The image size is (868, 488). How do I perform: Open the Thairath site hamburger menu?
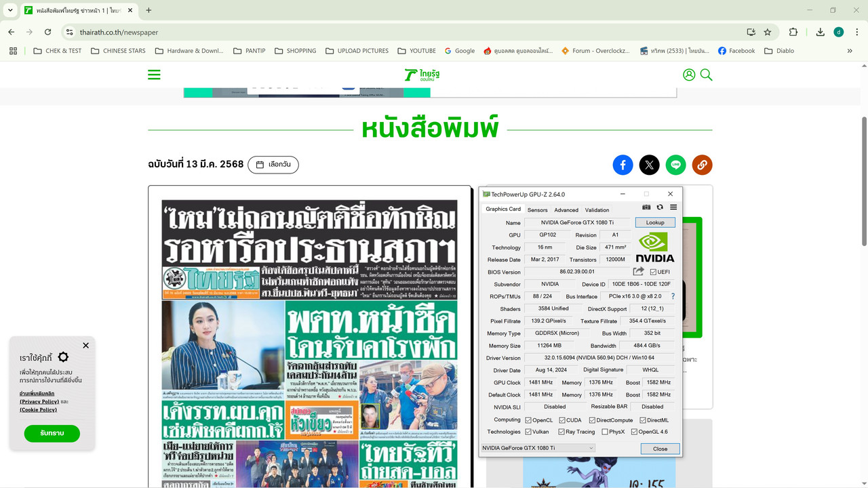(154, 75)
